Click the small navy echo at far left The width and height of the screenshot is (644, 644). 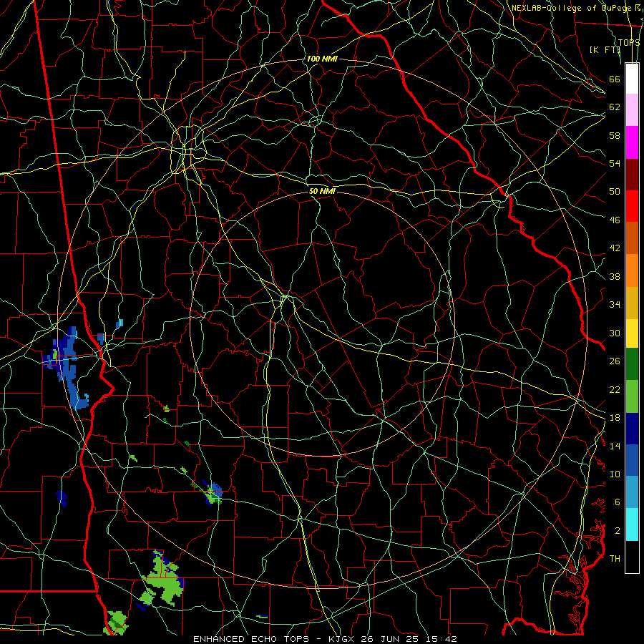62,498
